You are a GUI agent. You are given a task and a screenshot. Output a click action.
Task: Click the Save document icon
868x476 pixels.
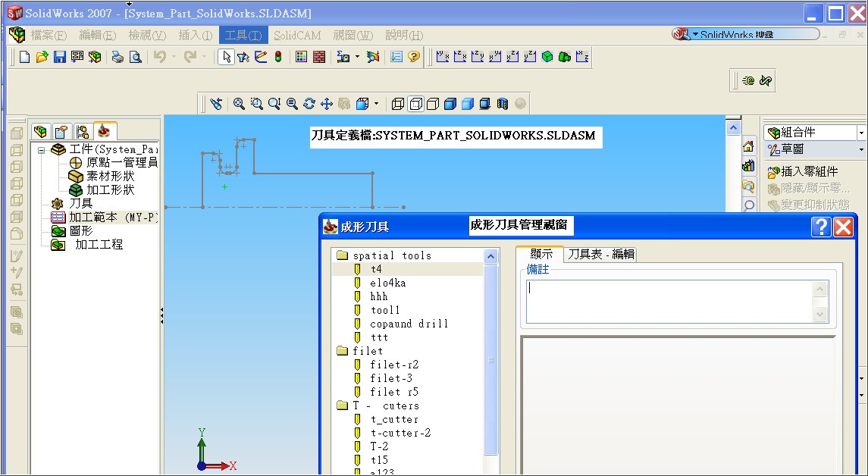[59, 57]
